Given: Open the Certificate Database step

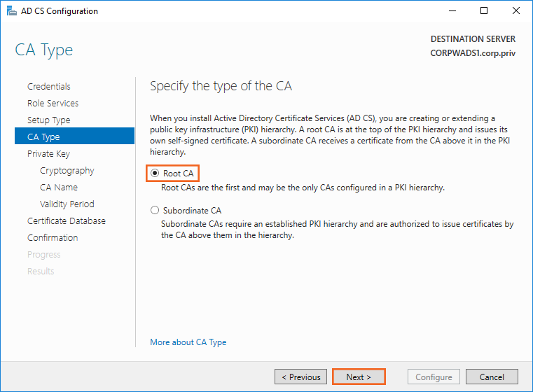Looking at the screenshot, I should pos(67,220).
